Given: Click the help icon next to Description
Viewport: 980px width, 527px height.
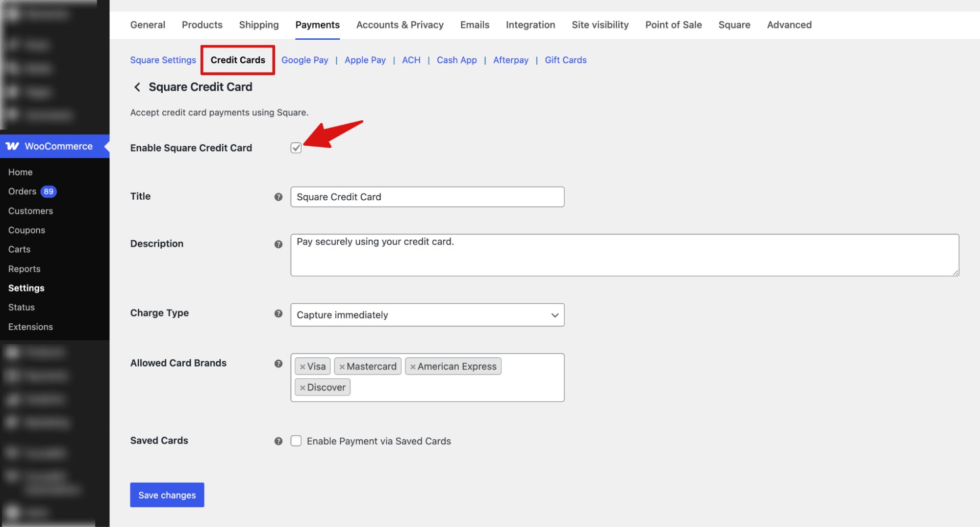Looking at the screenshot, I should (278, 244).
